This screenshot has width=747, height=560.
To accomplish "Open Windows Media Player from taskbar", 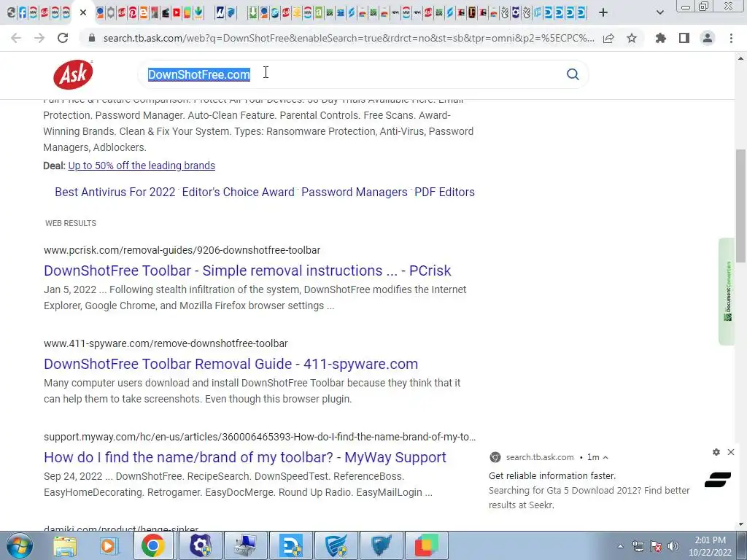I will pyautogui.click(x=109, y=545).
